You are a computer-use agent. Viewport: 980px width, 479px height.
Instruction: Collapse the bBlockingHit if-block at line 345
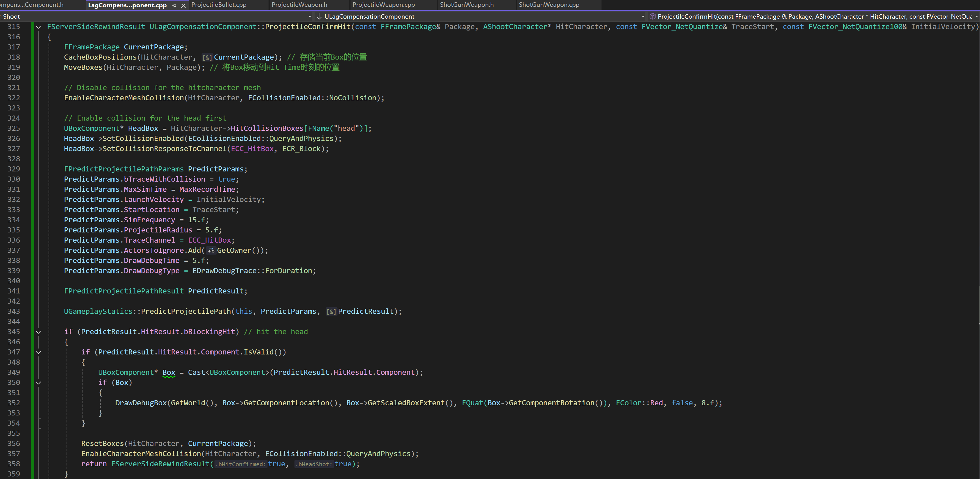38,332
